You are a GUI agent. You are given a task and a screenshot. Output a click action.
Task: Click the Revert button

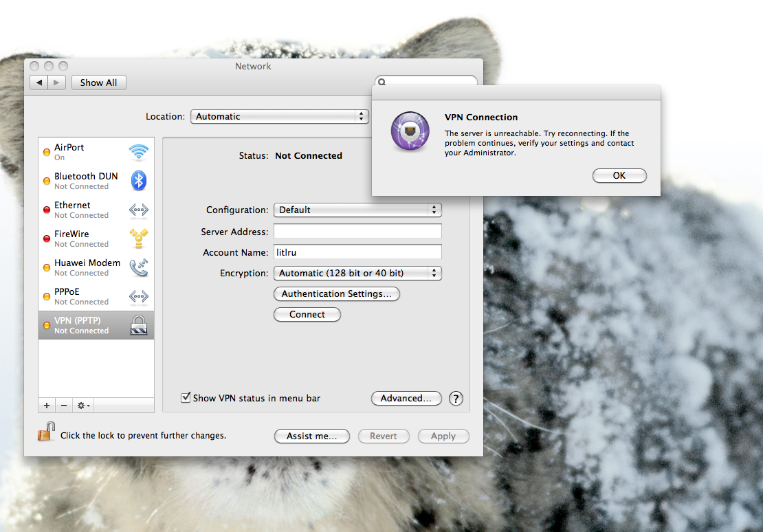coord(384,436)
